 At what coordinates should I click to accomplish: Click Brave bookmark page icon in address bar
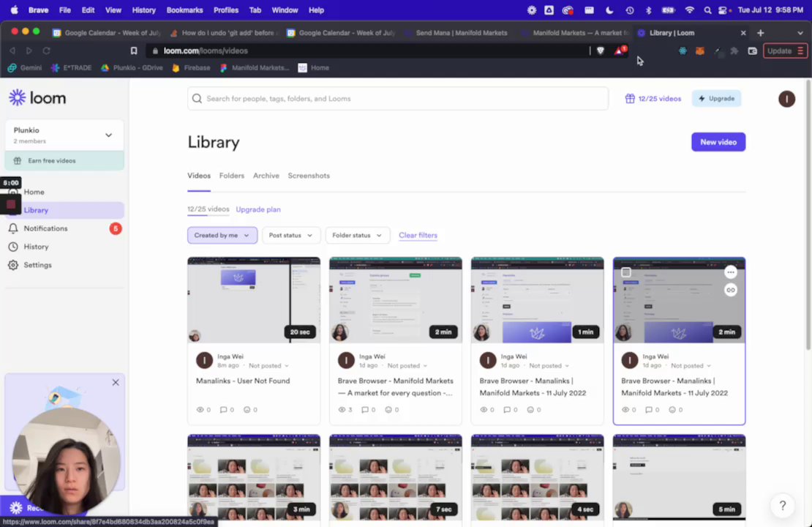(134, 51)
